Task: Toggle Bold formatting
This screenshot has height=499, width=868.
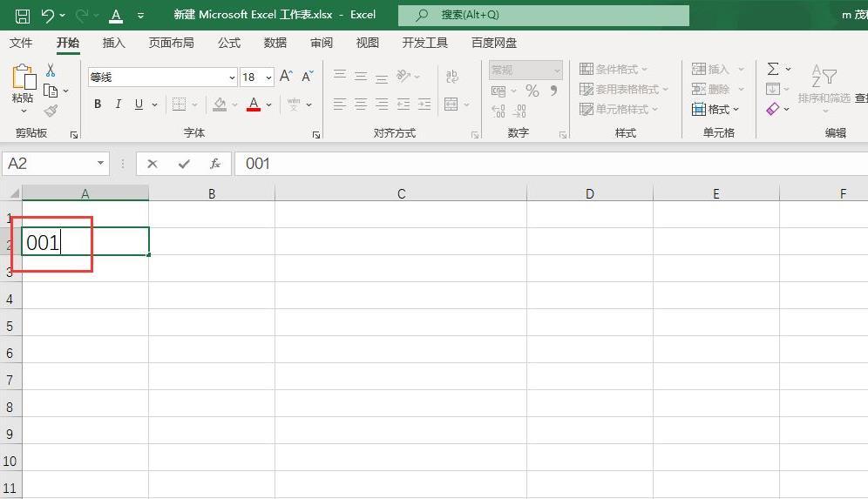Action: (x=98, y=104)
